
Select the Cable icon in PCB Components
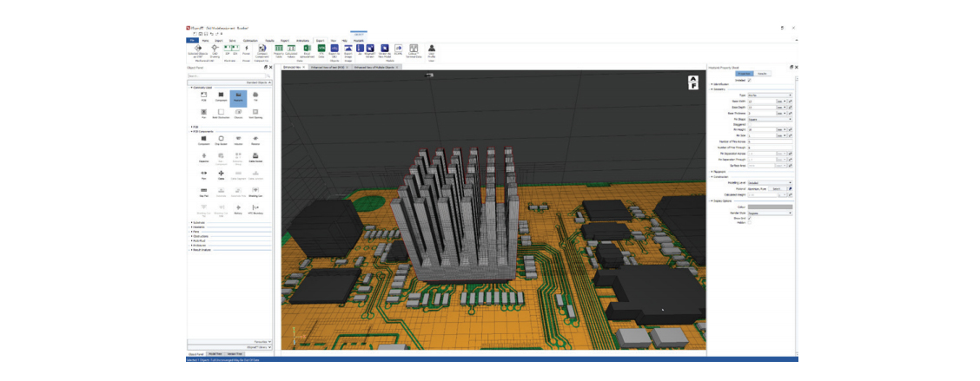pos(221,174)
